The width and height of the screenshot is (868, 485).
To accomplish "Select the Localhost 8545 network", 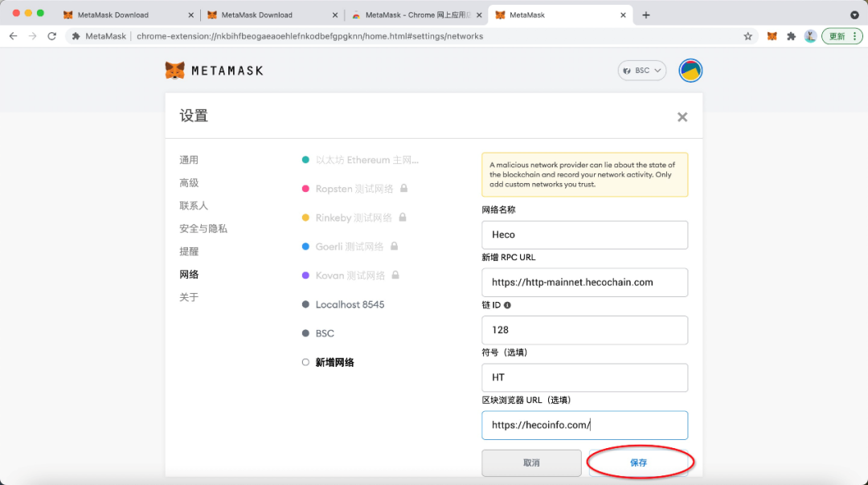I will 342,304.
